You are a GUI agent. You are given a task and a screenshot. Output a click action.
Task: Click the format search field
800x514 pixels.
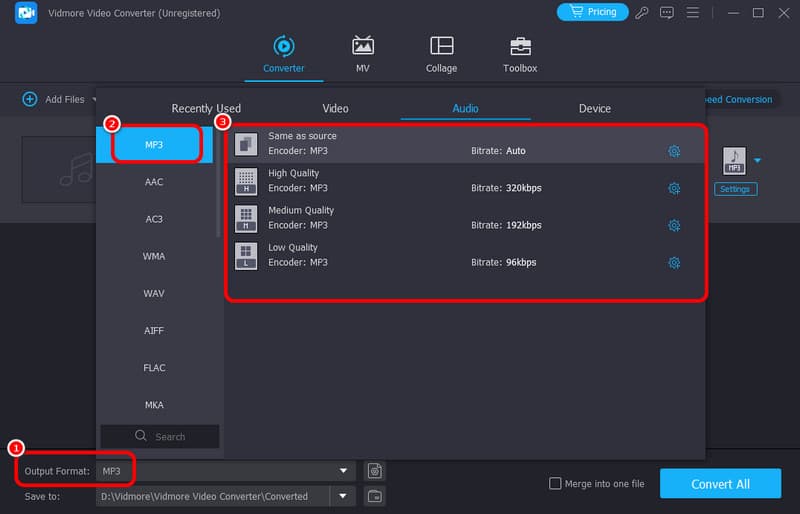(160, 436)
